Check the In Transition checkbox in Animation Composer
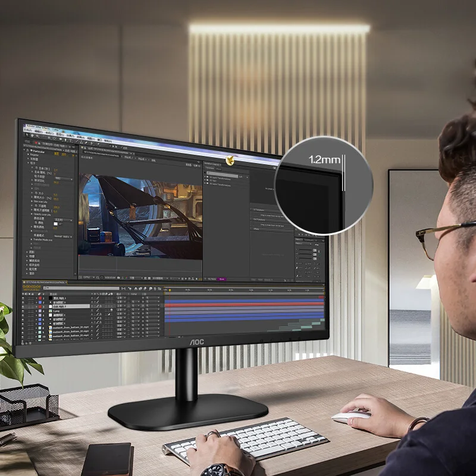This screenshot has width=476, height=476. [x=251, y=209]
